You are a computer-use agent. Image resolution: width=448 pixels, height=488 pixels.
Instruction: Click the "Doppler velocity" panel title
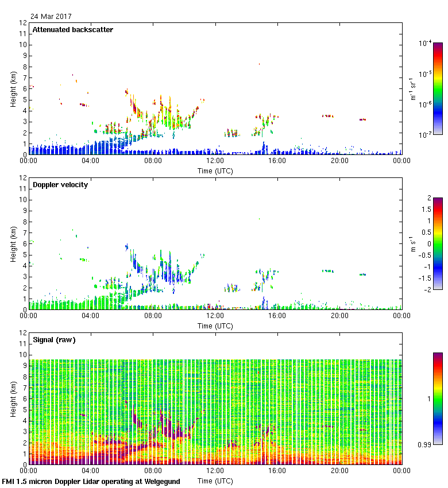[60, 185]
